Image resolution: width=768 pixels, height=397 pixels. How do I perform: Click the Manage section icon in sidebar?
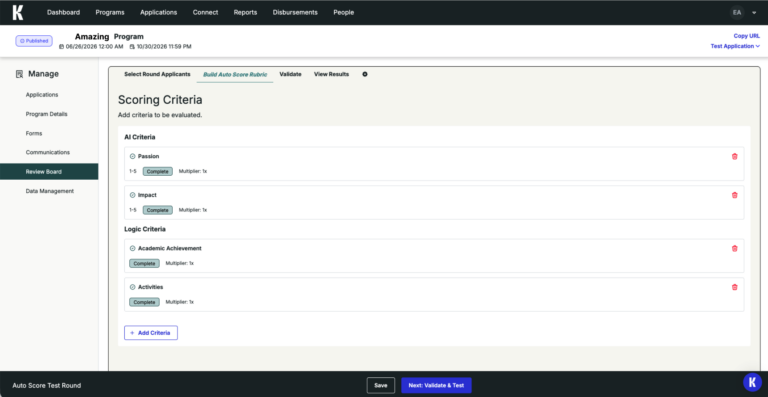coord(20,74)
